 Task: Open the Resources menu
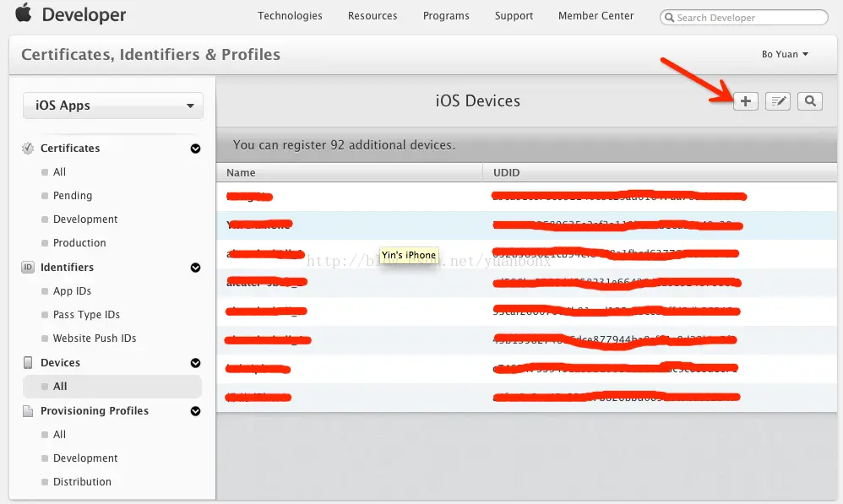click(373, 16)
